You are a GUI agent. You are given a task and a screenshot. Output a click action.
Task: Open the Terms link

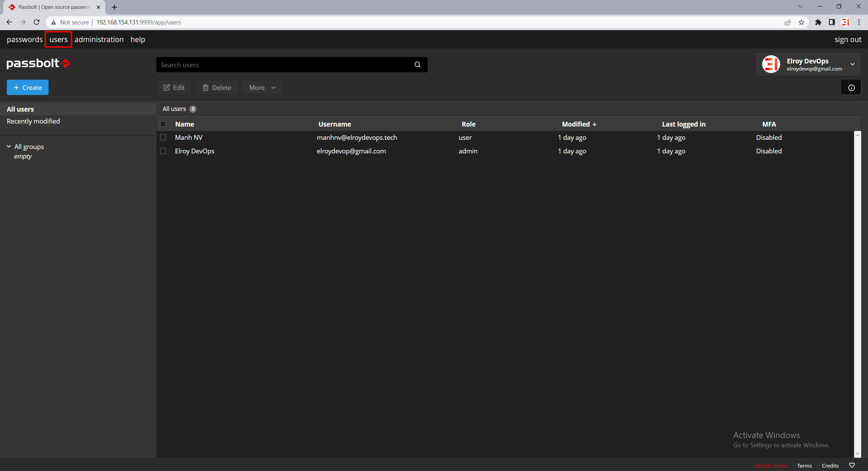[x=804, y=466]
